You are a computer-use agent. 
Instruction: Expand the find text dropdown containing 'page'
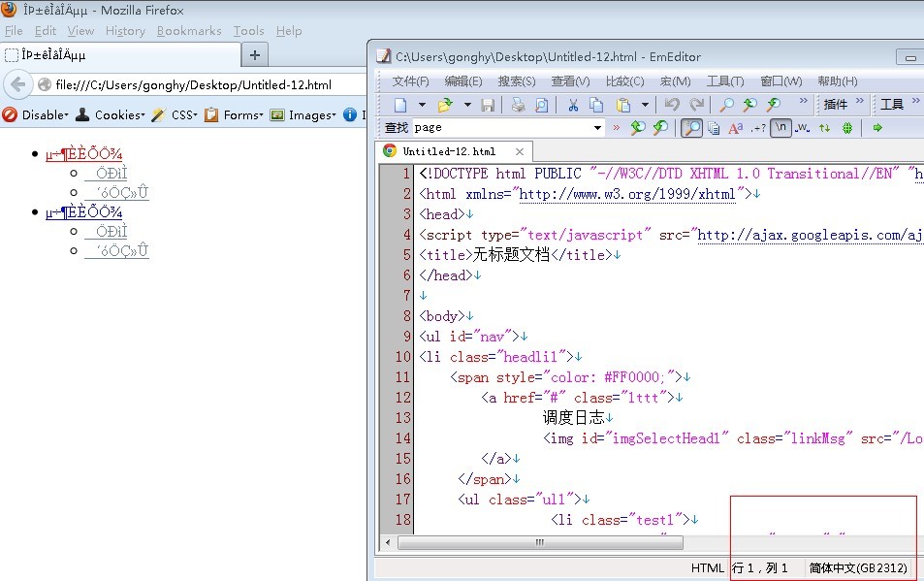[597, 128]
